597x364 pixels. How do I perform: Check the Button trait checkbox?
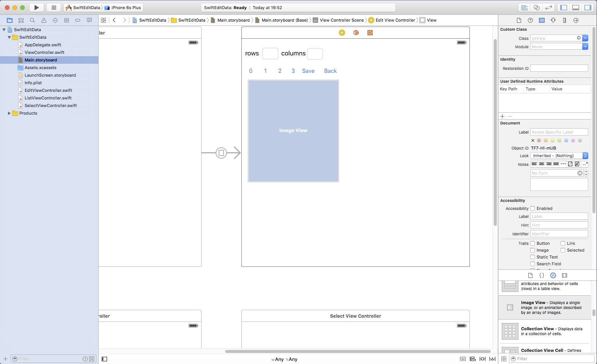coord(532,243)
